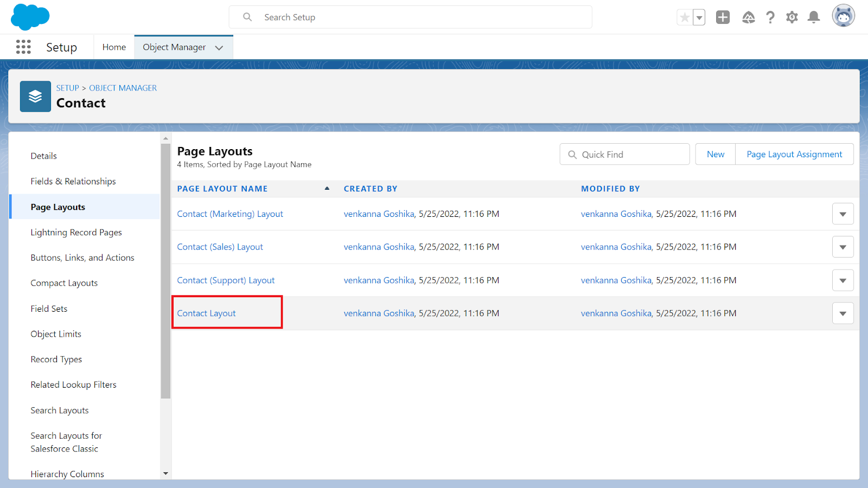Open Contact (Support) Layout
868x488 pixels.
(226, 280)
